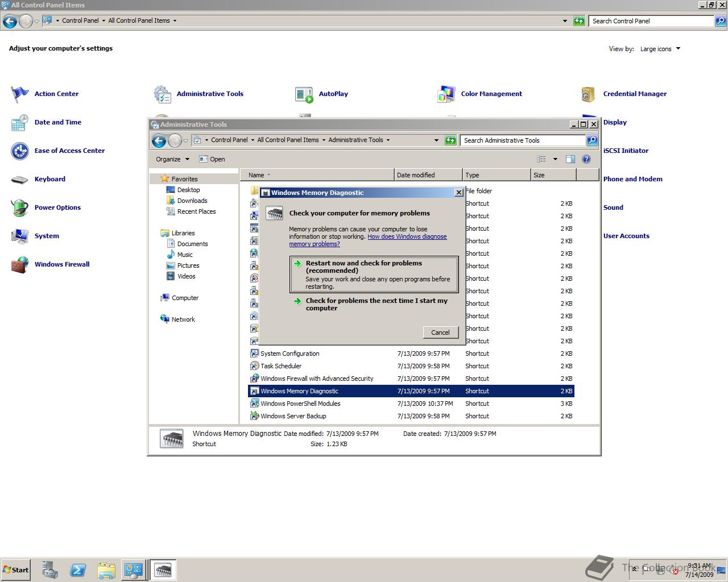
Task: Switch to Control Panel taskbar button
Action: click(x=134, y=569)
